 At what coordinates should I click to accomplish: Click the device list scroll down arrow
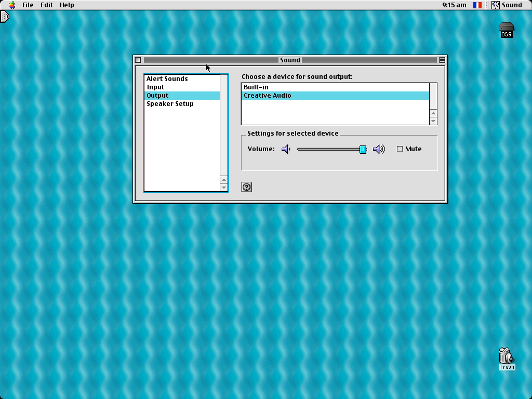click(433, 121)
